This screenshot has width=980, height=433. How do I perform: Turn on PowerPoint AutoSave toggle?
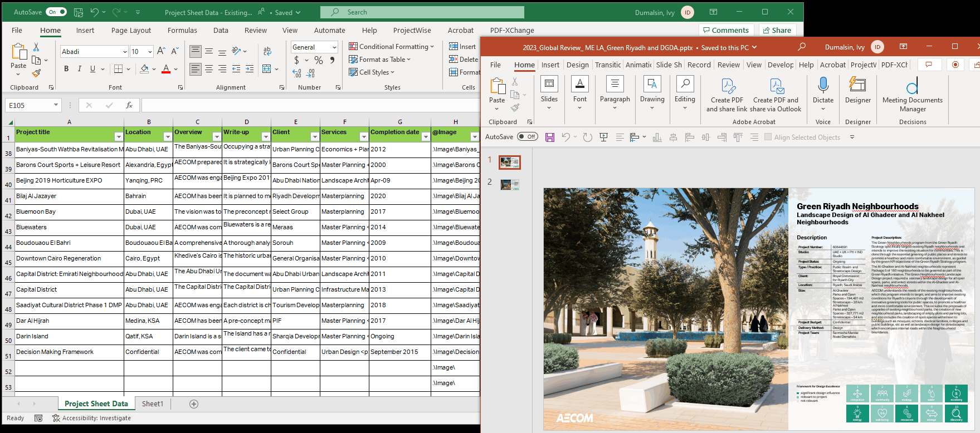(527, 136)
